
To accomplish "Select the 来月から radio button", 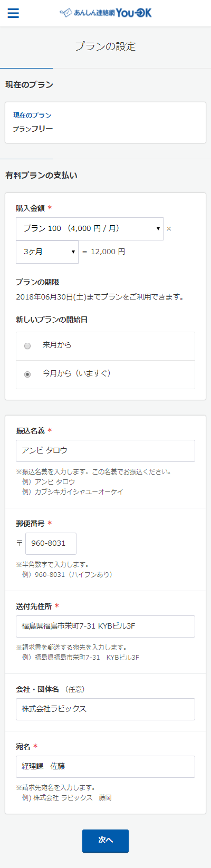I will (x=27, y=346).
